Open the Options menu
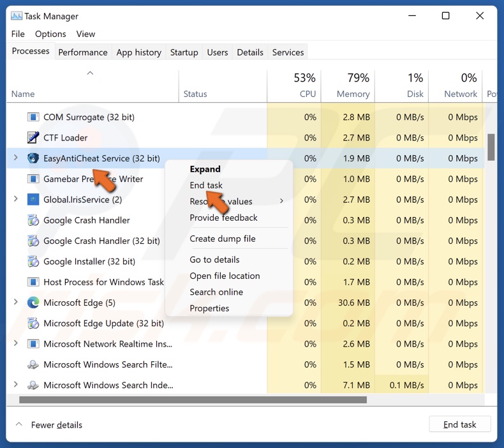 pos(50,34)
